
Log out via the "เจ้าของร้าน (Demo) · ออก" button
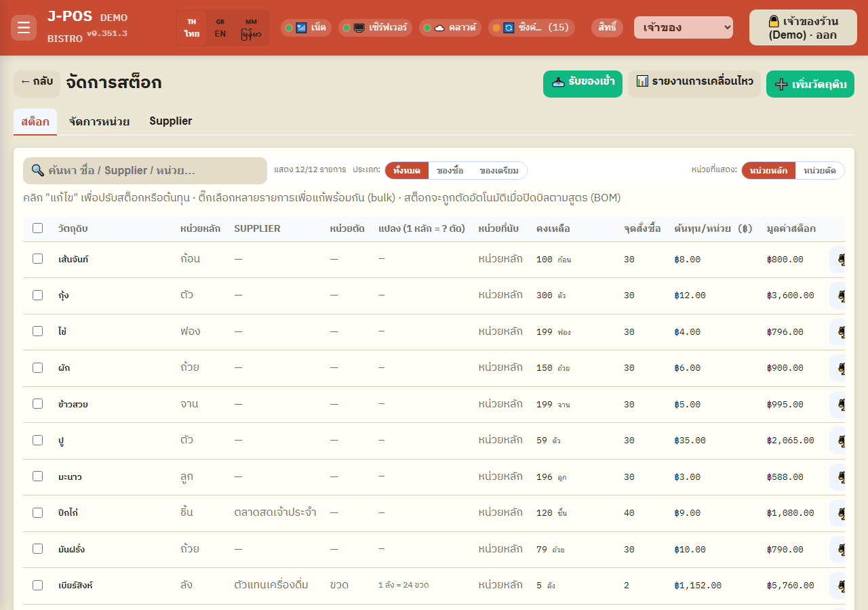[x=803, y=28]
